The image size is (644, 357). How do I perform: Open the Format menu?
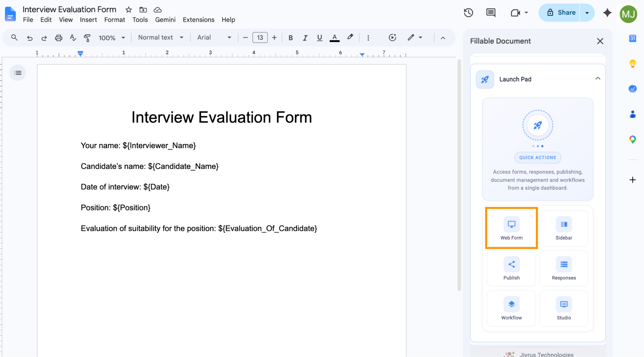click(x=114, y=20)
